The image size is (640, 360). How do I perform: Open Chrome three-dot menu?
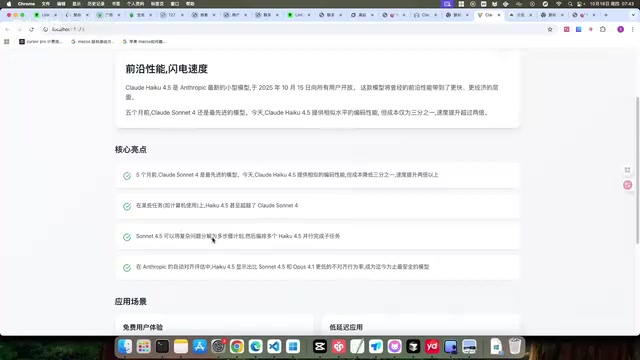[x=633, y=29]
